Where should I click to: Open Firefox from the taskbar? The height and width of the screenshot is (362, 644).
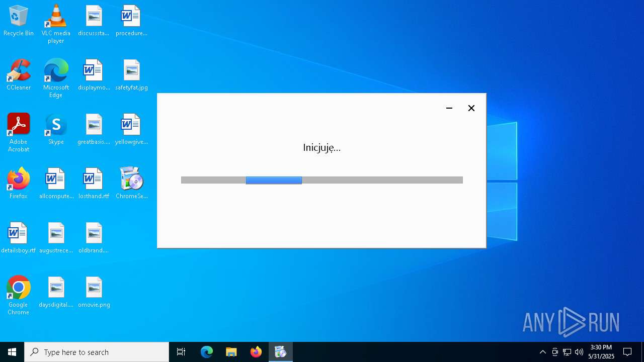pos(256,352)
